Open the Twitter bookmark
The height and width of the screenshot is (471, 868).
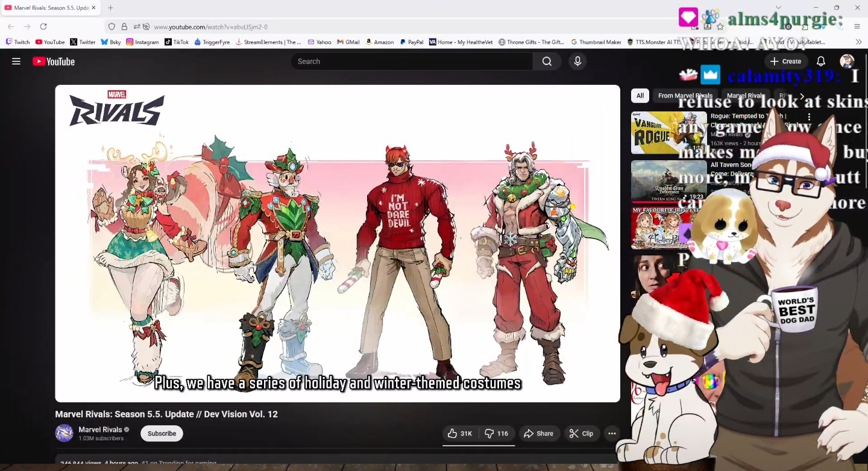click(x=83, y=42)
